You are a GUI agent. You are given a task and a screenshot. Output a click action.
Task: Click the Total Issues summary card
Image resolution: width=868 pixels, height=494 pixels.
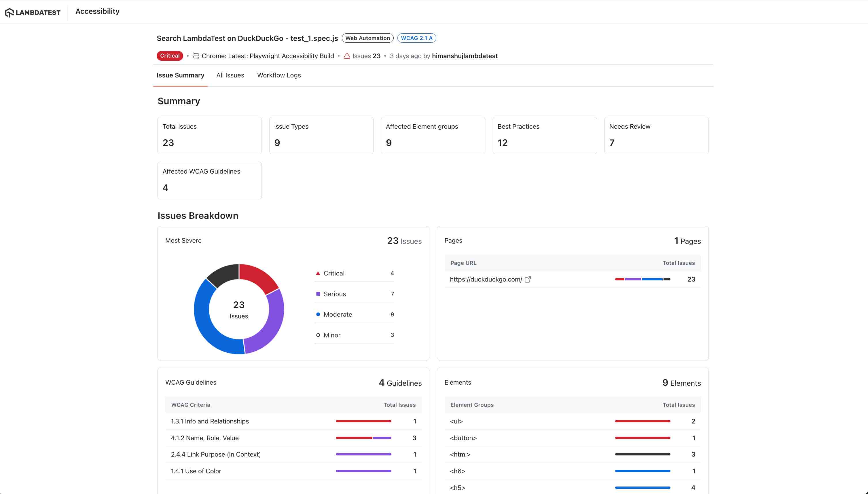(x=209, y=136)
